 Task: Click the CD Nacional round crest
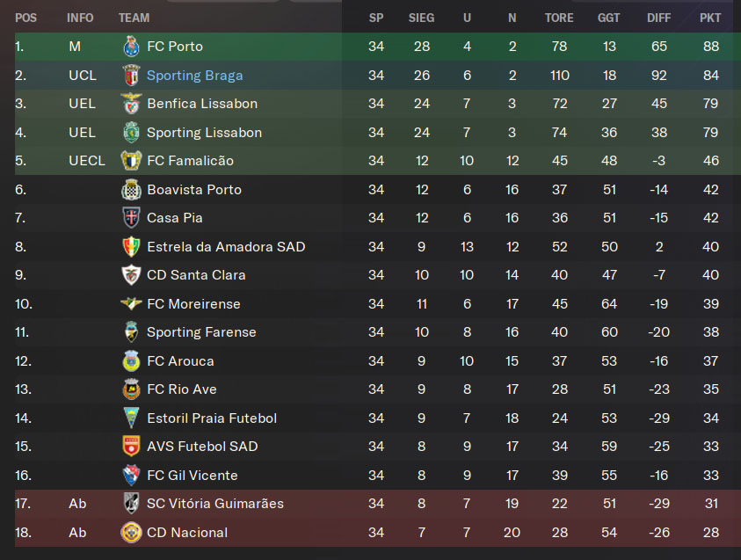pos(131,533)
